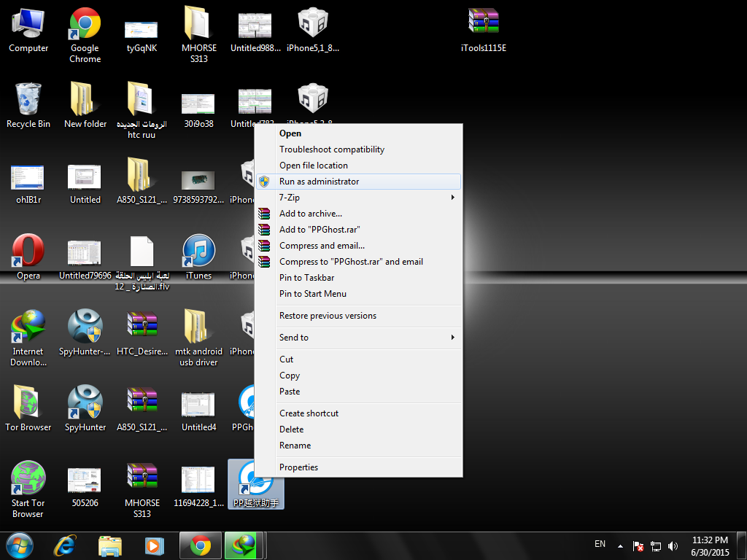Select the 9738593792 image icon

(x=198, y=182)
